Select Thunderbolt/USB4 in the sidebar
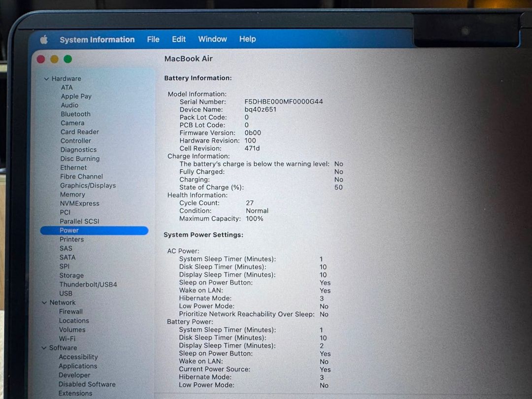Image resolution: width=532 pixels, height=399 pixels. tap(88, 285)
